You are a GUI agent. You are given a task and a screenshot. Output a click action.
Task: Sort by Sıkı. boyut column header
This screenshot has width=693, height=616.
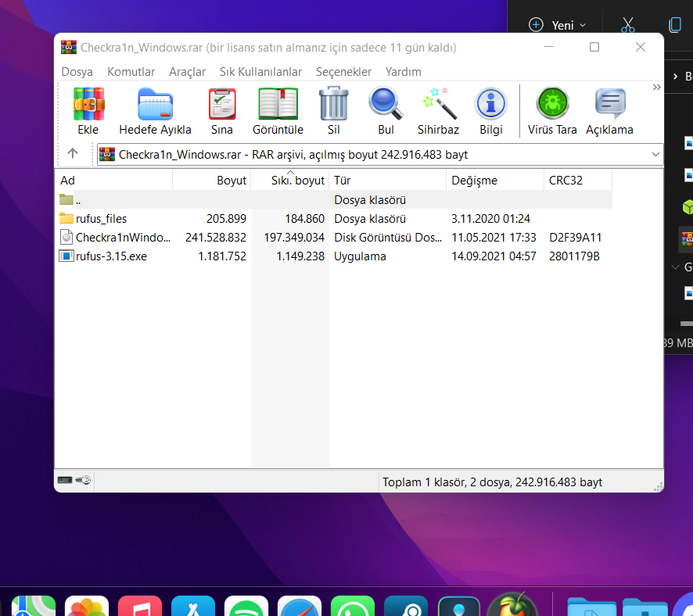click(290, 180)
